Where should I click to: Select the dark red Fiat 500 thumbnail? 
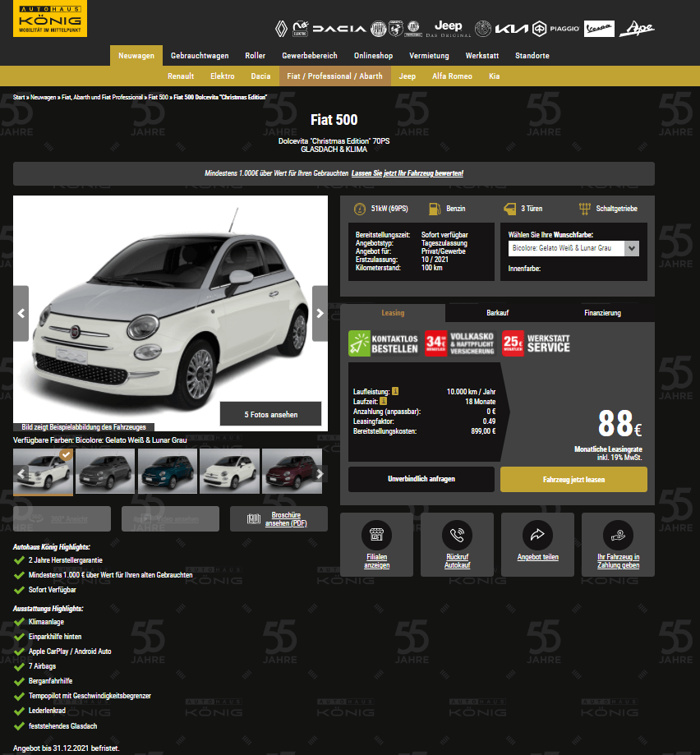pyautogui.click(x=292, y=472)
